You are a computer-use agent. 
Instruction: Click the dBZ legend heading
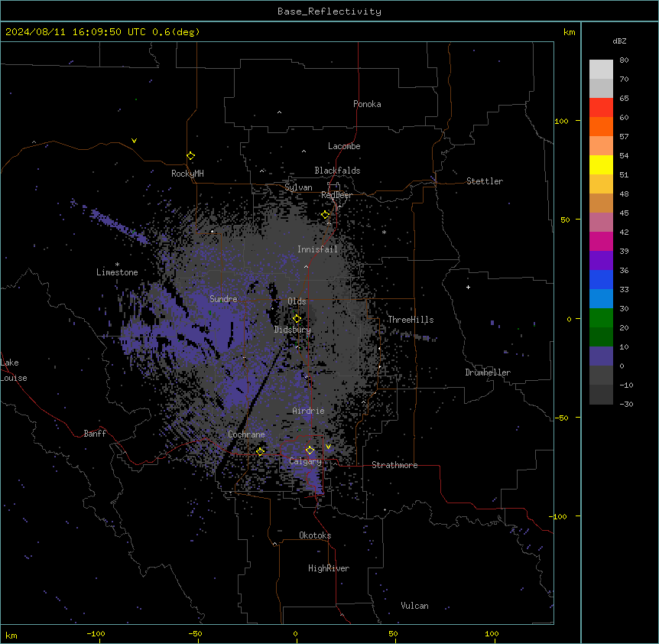tap(619, 41)
